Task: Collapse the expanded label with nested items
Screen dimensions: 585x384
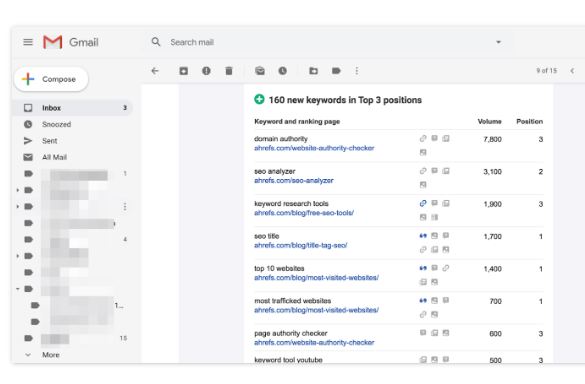Action: tap(18, 289)
